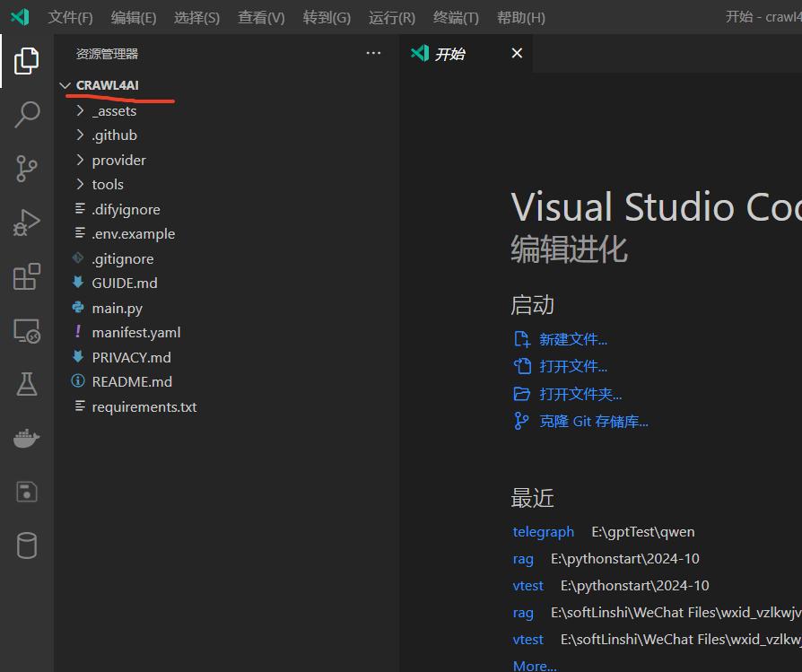Open the main.py file name

tap(118, 309)
